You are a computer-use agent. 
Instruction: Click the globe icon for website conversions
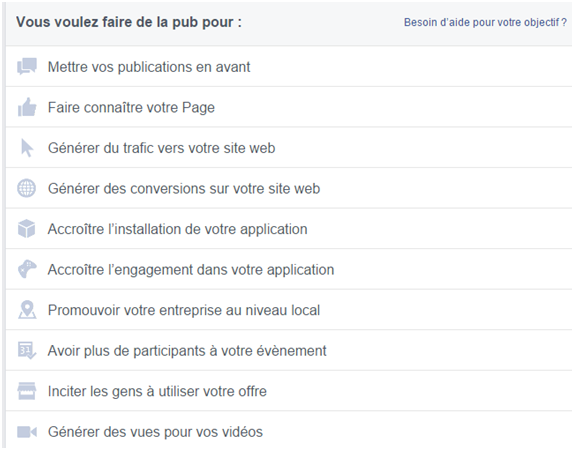27,188
